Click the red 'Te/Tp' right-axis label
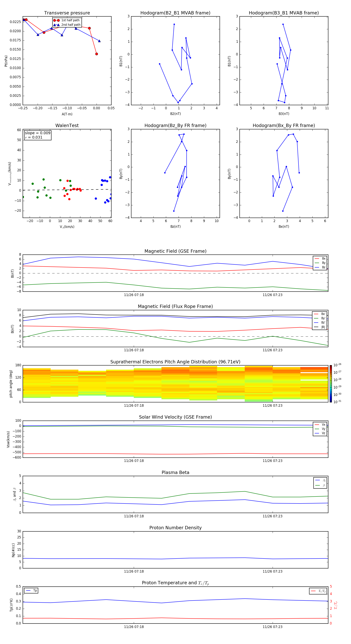This screenshot has height=644, width=351. [336, 605]
